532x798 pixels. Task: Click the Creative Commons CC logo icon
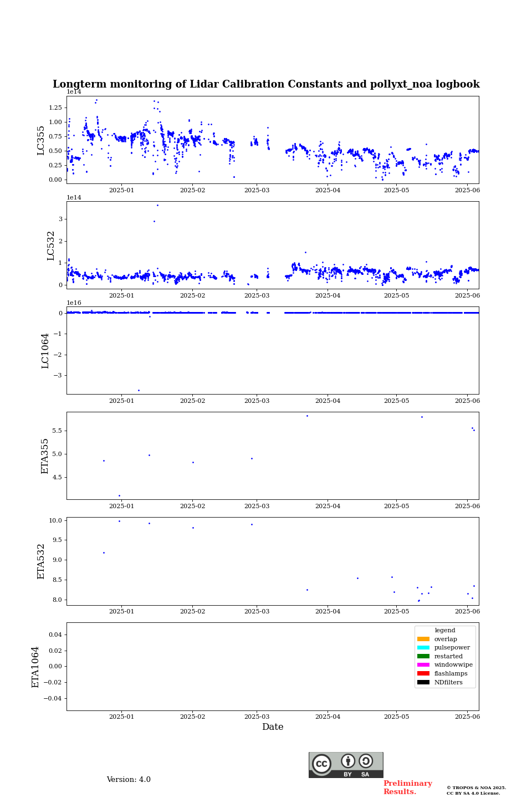(321, 764)
